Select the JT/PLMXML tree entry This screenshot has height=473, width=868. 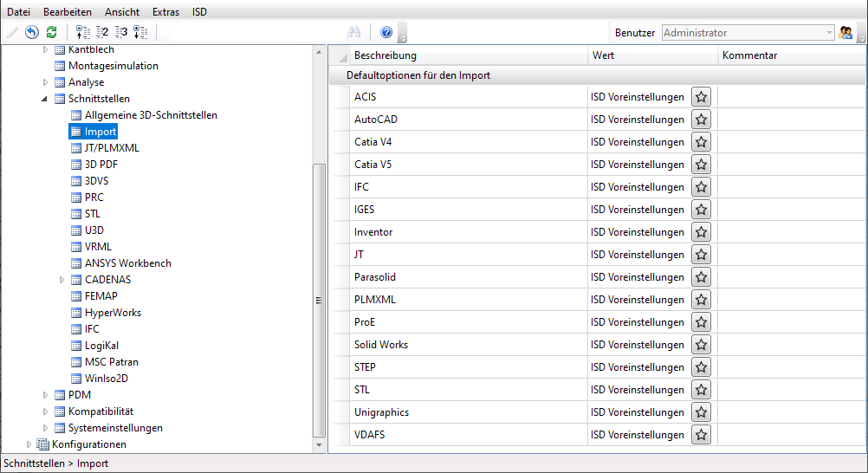click(x=112, y=148)
